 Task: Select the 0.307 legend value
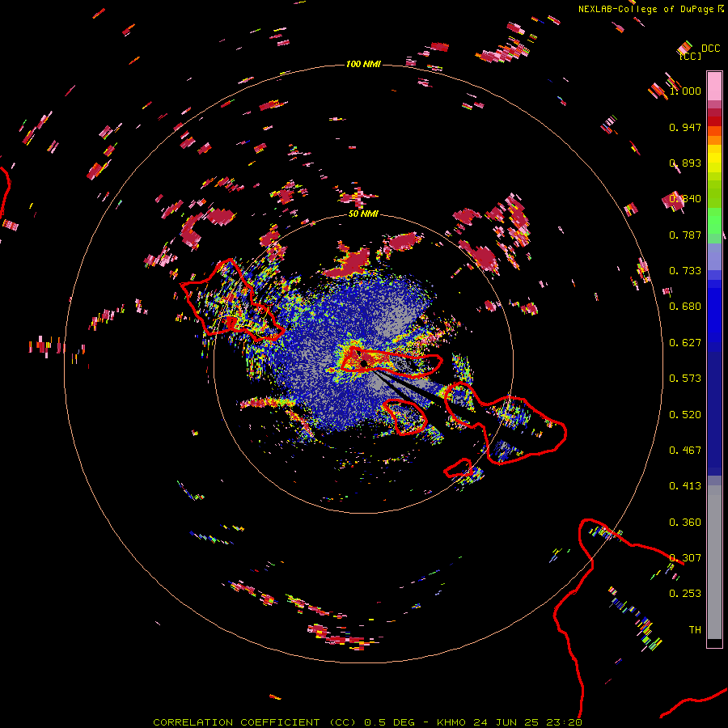[685, 558]
